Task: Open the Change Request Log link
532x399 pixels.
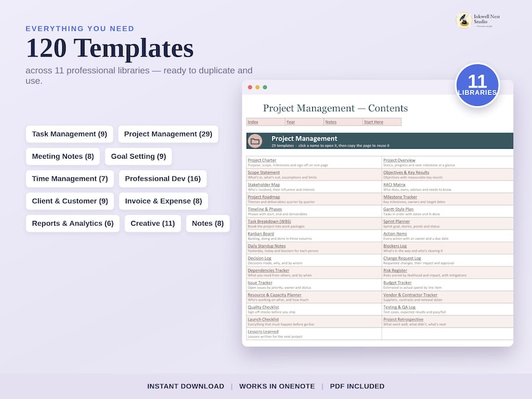Action: (x=402, y=258)
